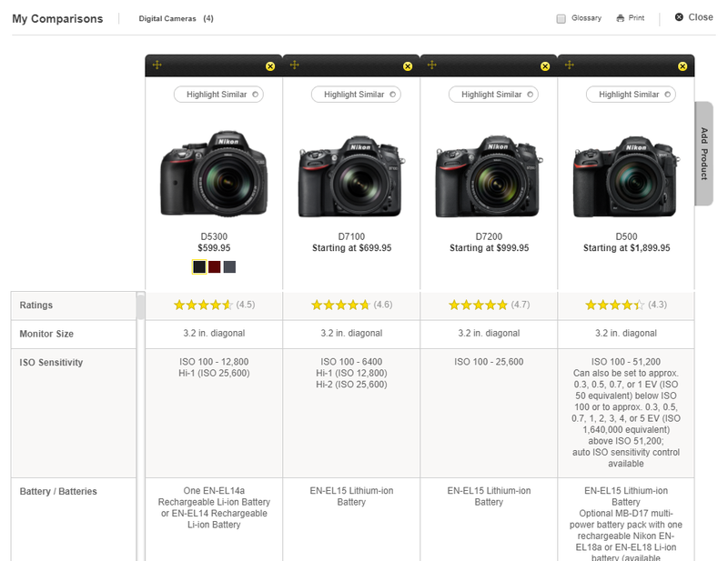Click the ISO 100 - 51,200 cell text
Image resolution: width=728 pixels, height=561 pixels.
click(626, 362)
